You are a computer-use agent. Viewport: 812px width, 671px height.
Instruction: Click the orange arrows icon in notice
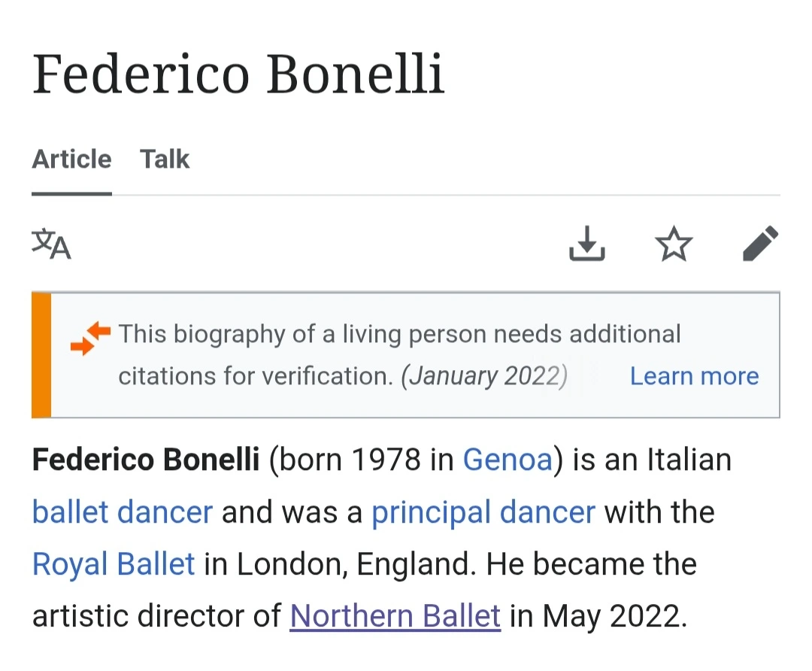(90, 337)
